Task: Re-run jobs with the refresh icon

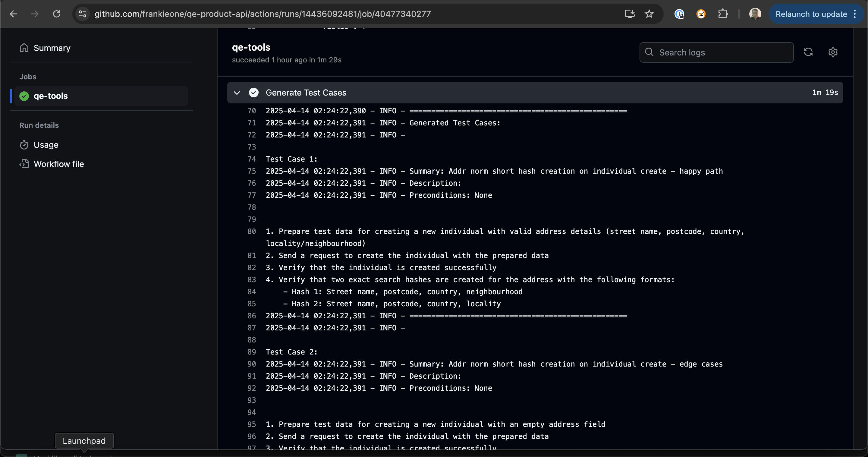Action: pos(808,52)
